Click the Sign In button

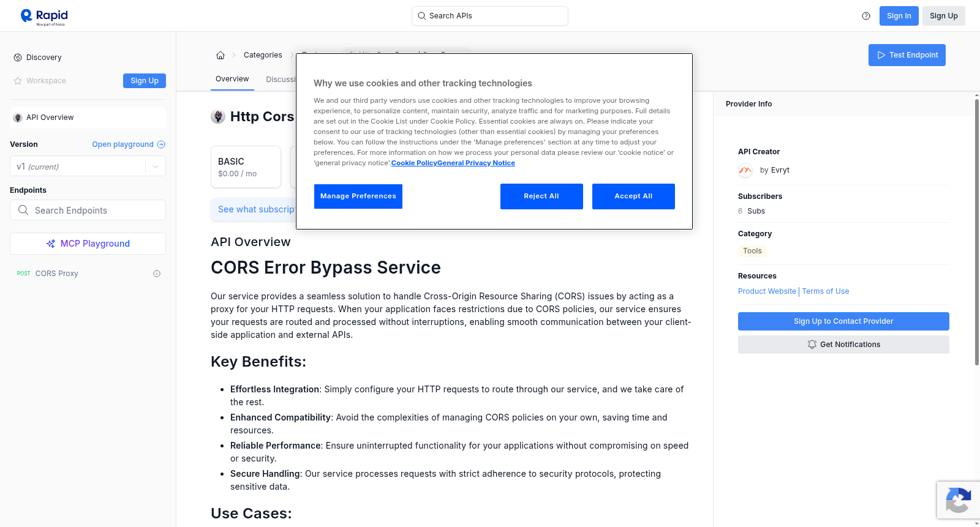pyautogui.click(x=899, y=16)
